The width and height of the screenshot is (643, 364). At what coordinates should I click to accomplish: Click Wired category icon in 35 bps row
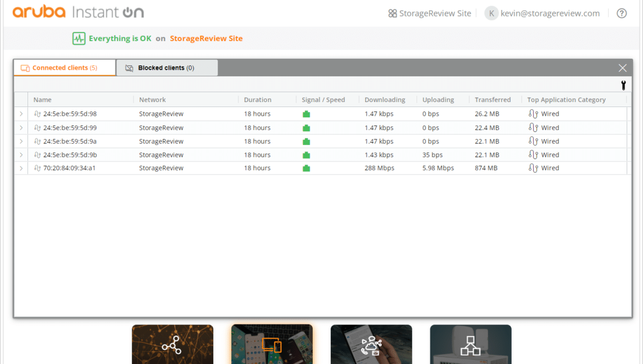pos(533,155)
